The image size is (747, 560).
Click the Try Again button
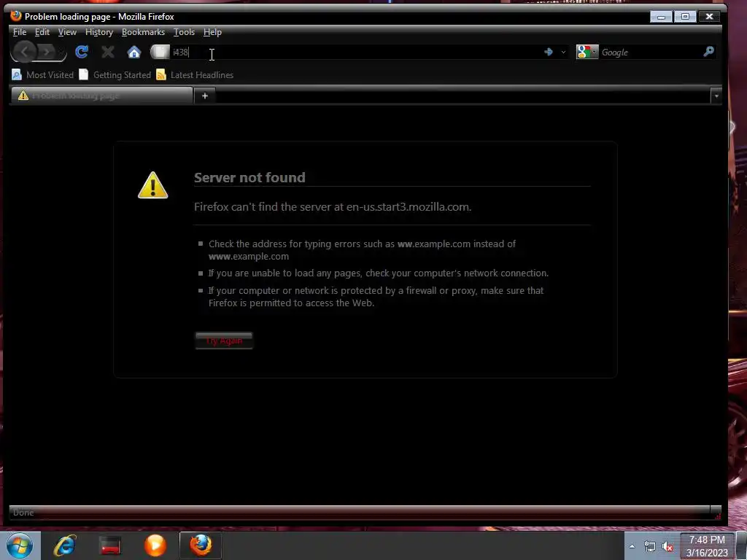point(224,341)
